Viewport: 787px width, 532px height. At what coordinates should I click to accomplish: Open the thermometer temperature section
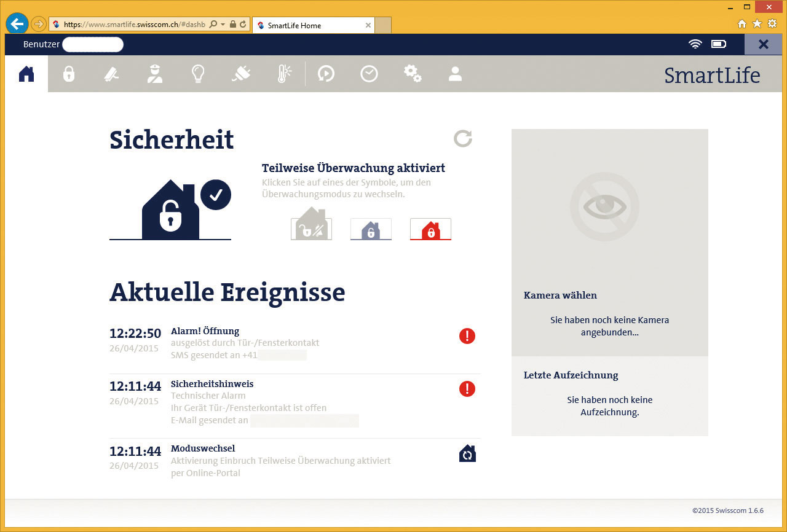[x=284, y=74]
